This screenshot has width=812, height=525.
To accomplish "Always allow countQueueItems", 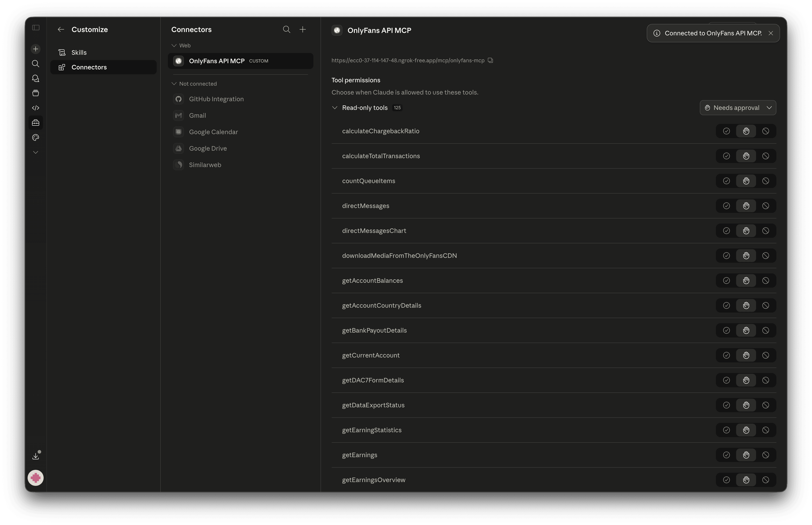I will tap(726, 181).
